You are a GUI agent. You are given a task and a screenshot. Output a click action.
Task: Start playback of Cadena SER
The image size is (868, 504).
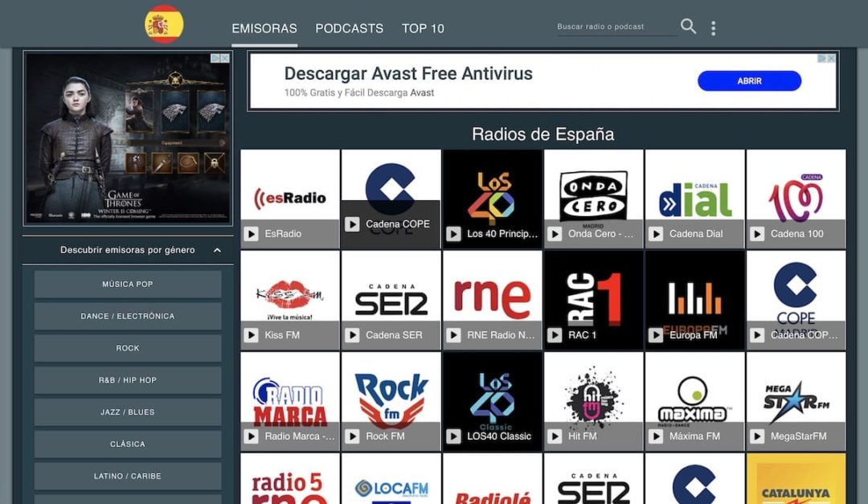tap(353, 335)
